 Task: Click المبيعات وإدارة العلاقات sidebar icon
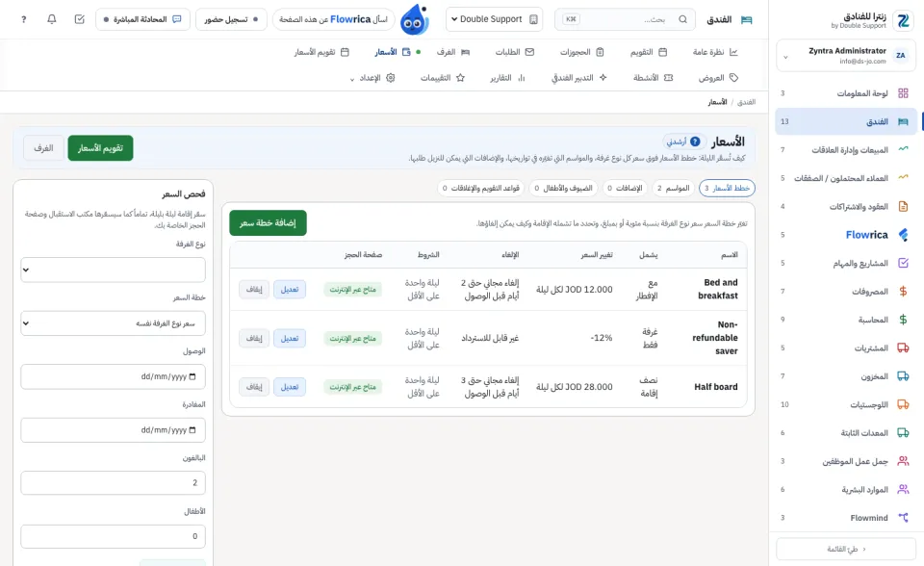(x=903, y=150)
